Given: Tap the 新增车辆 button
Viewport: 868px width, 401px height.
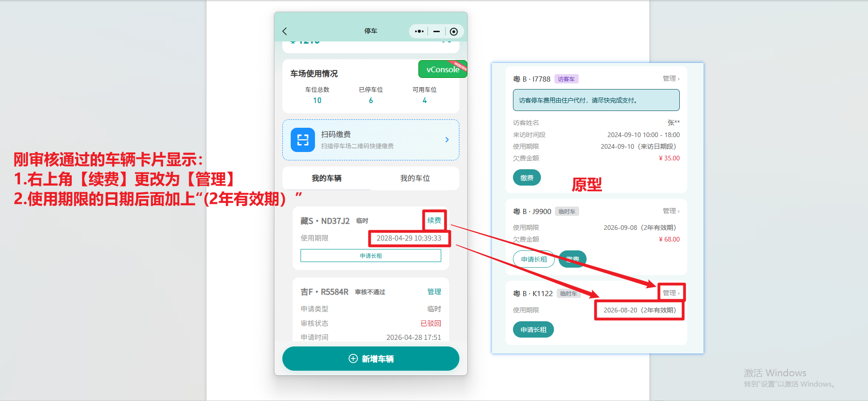Looking at the screenshot, I should (371, 359).
